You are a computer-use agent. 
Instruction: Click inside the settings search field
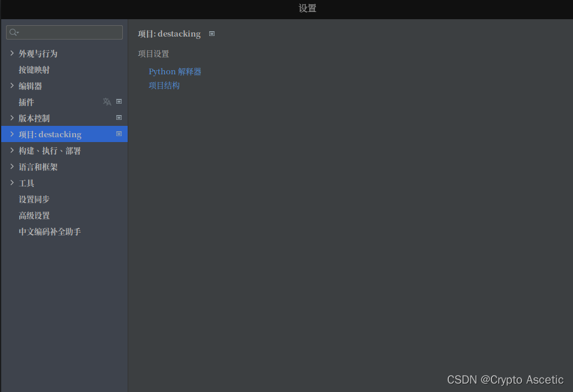[x=60, y=32]
